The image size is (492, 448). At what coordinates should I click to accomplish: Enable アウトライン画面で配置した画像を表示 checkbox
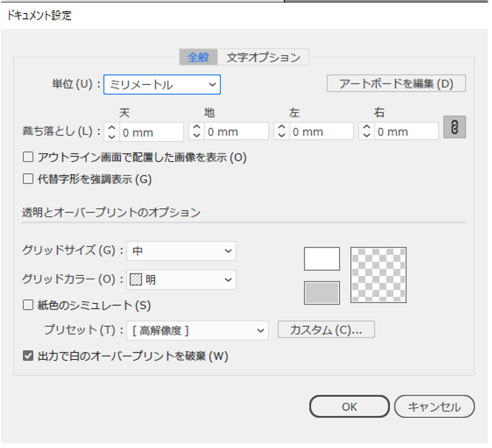coord(28,157)
